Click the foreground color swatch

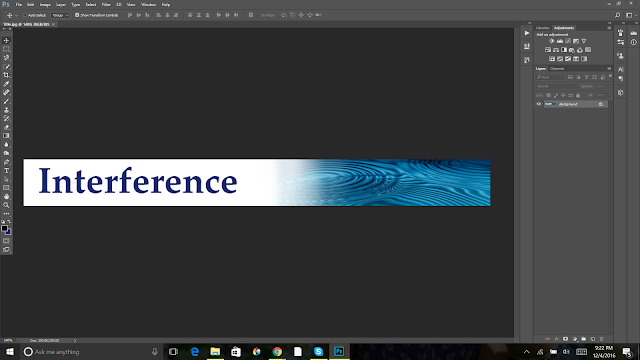point(4,229)
